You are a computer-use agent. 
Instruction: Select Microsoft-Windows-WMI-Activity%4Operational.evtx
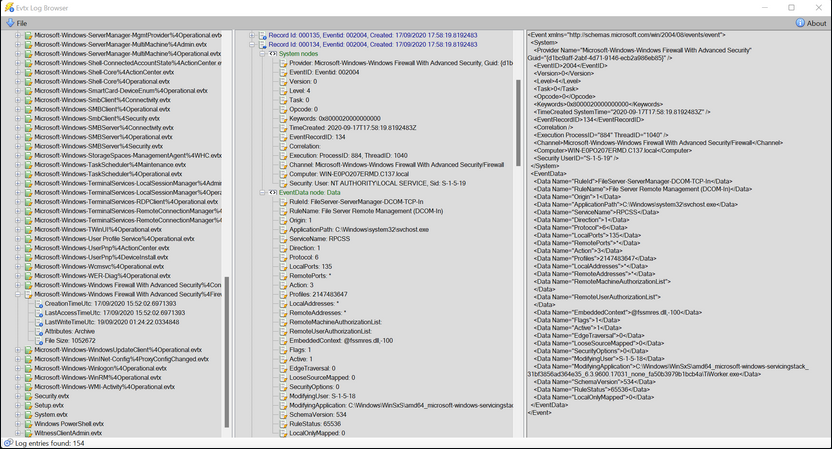tap(105, 387)
